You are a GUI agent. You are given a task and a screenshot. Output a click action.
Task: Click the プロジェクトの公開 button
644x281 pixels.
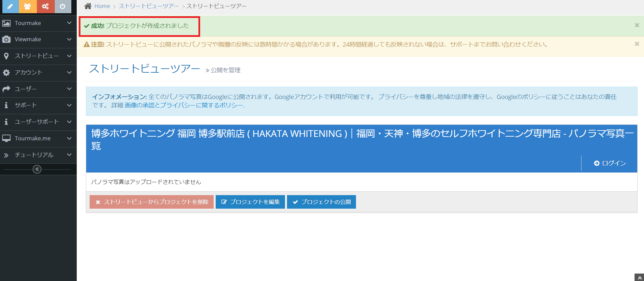321,202
